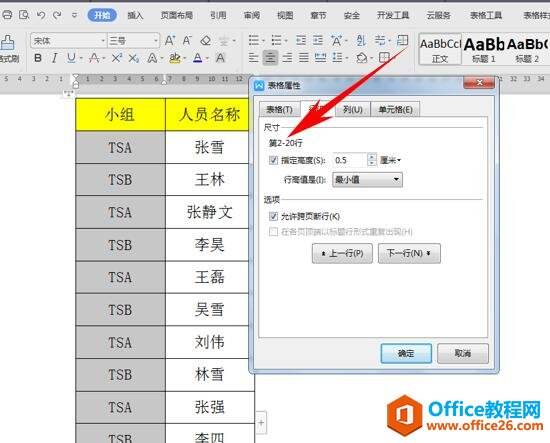The image size is (550, 443).
Task: Click the add row plus handle
Action: (x=261, y=423)
